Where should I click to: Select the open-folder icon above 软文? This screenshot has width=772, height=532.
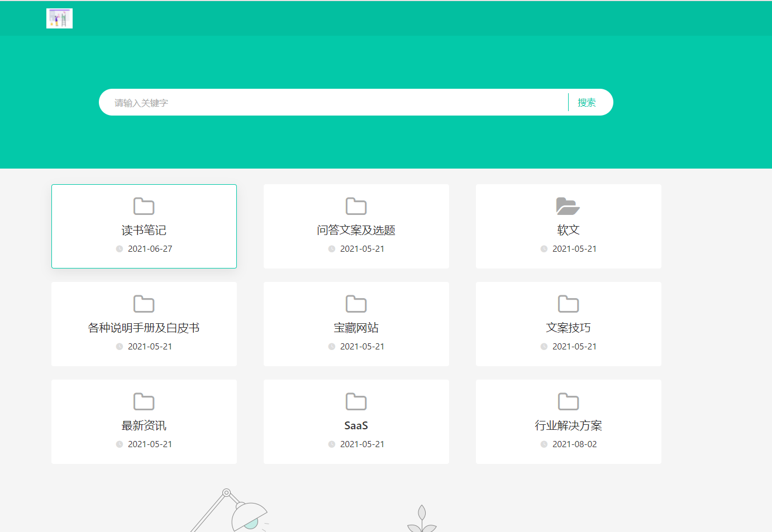(568, 206)
